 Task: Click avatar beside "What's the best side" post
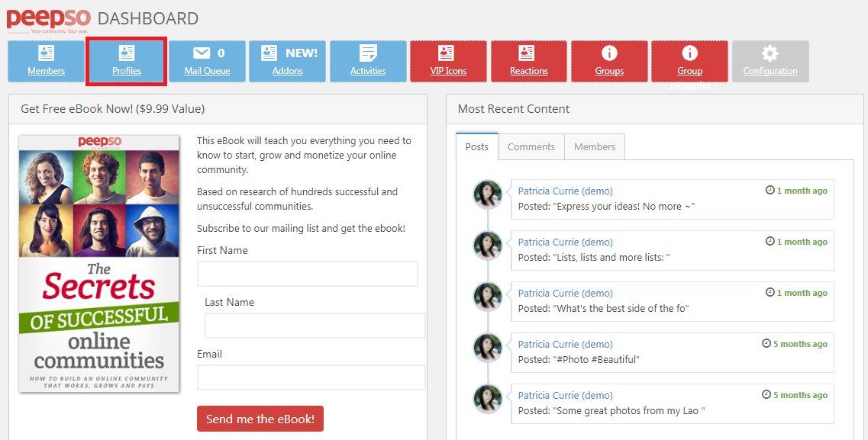pos(488,297)
